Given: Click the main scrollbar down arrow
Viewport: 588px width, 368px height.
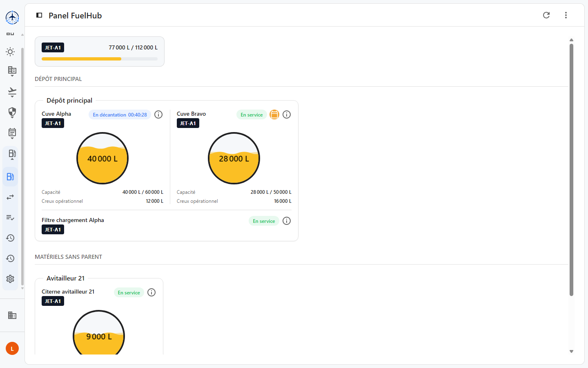Looking at the screenshot, I should (571, 351).
